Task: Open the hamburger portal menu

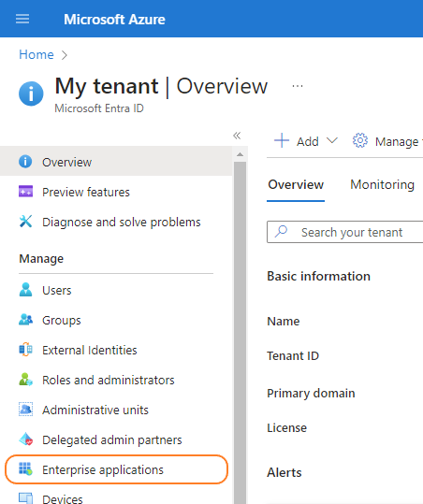Action: pos(22,19)
